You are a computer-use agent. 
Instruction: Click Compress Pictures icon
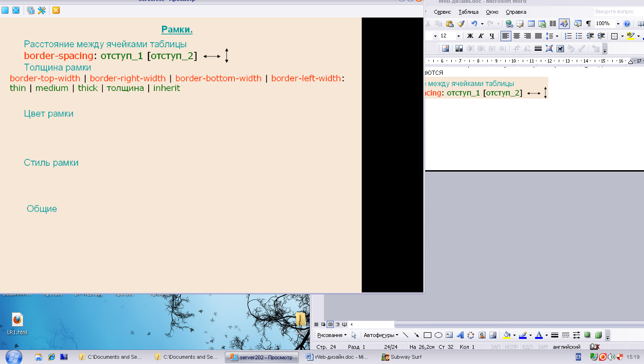pyautogui.click(x=549, y=48)
